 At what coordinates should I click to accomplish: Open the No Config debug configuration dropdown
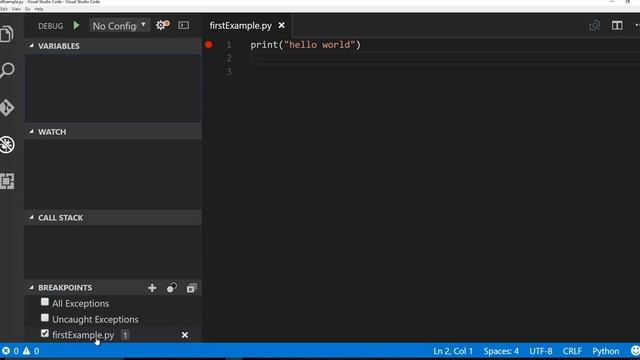pyautogui.click(x=119, y=26)
